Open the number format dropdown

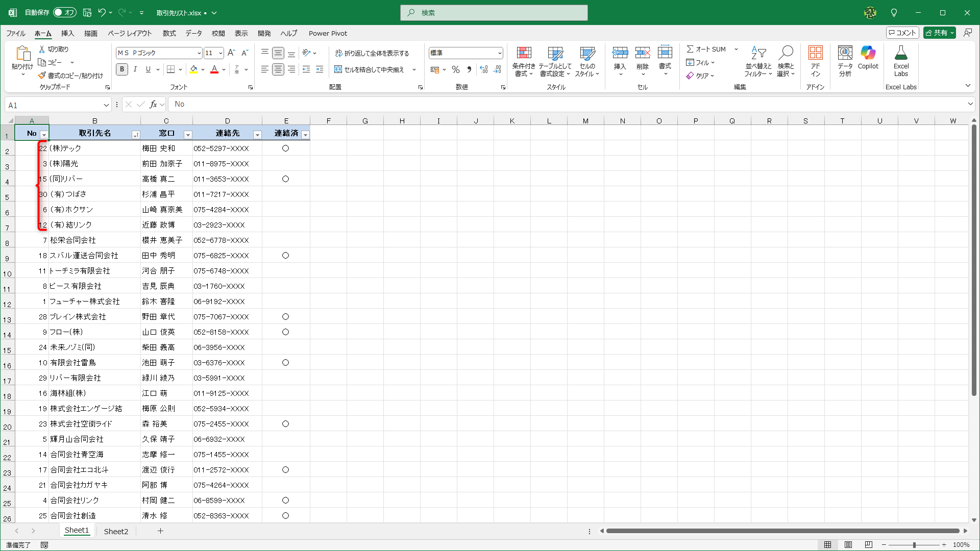point(499,53)
